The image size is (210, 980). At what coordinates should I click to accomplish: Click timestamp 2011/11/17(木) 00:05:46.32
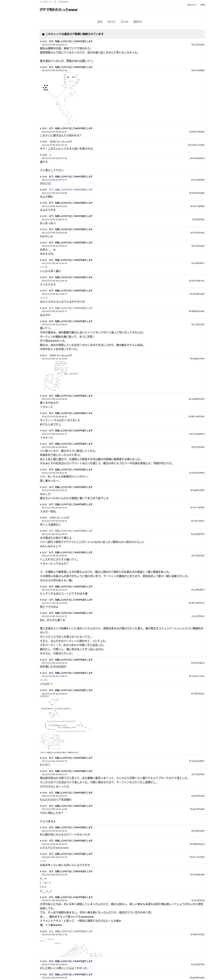pyautogui.click(x=54, y=45)
